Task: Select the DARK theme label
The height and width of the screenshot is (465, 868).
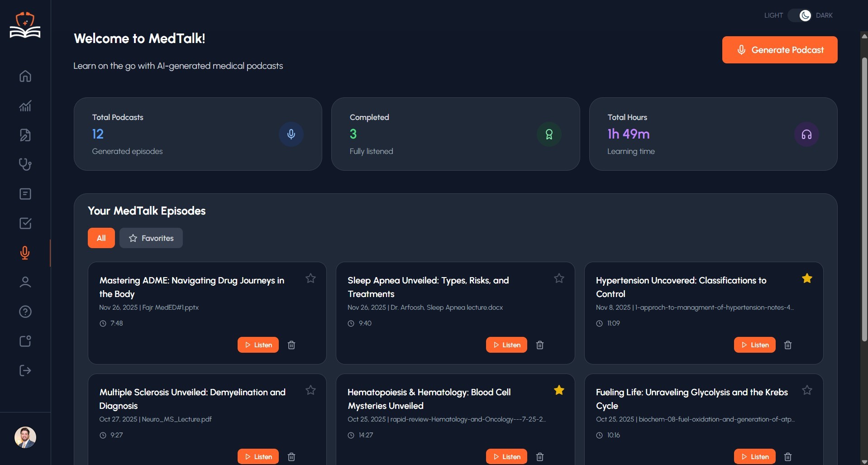Action: (x=824, y=15)
